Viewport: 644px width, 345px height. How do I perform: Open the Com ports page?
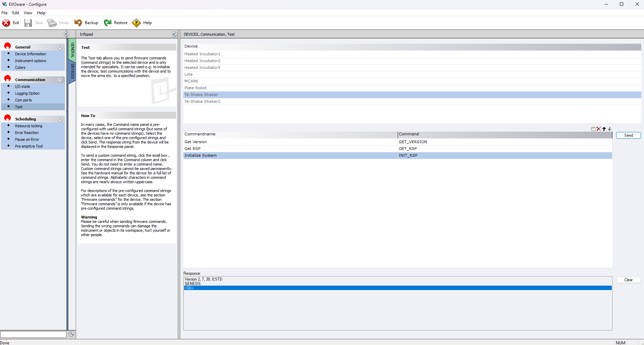[23, 100]
